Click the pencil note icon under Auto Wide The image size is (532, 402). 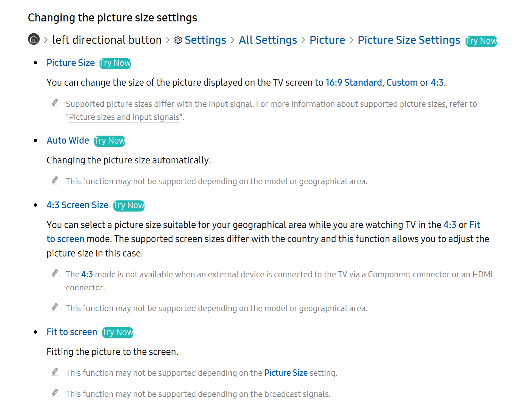point(55,180)
